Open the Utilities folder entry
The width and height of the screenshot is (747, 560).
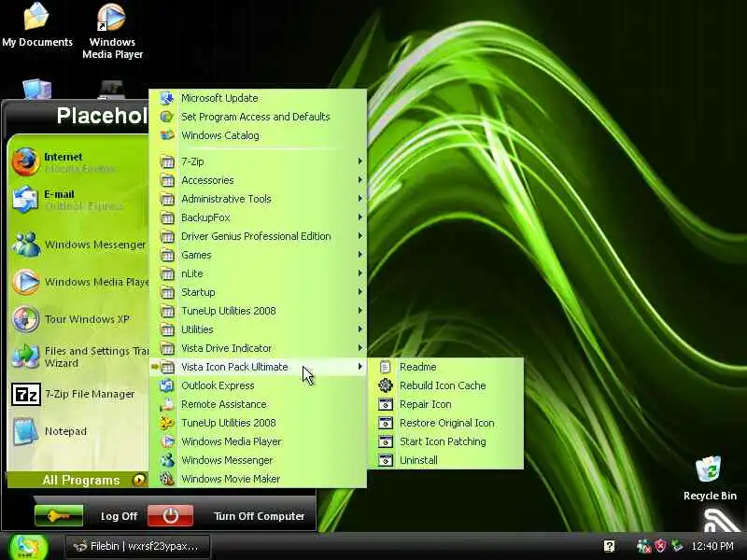[258, 329]
